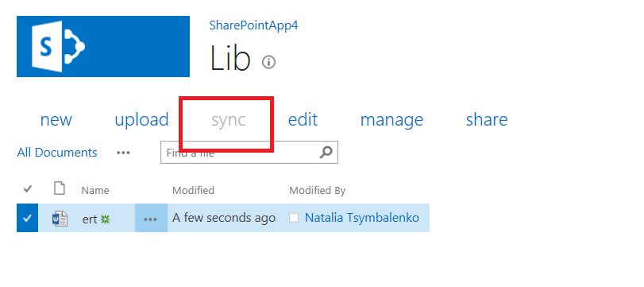Viewport: 644px width, 287px height.
Task: Open the Lib info icon
Action: (268, 62)
